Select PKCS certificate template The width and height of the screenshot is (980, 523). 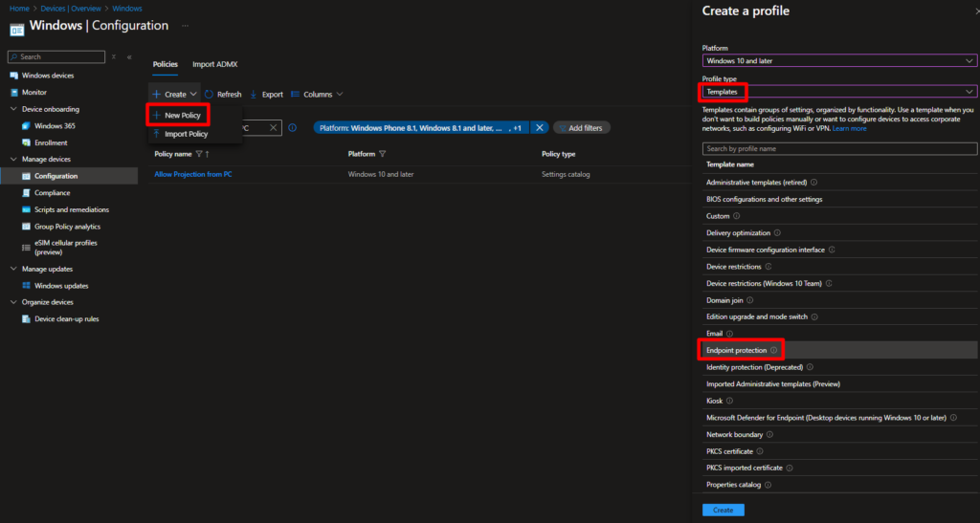(839, 452)
